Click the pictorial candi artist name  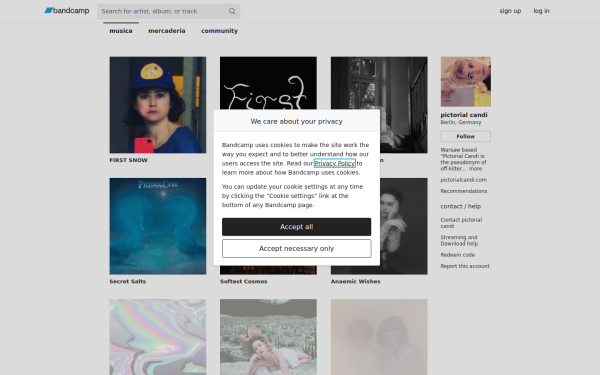click(464, 115)
